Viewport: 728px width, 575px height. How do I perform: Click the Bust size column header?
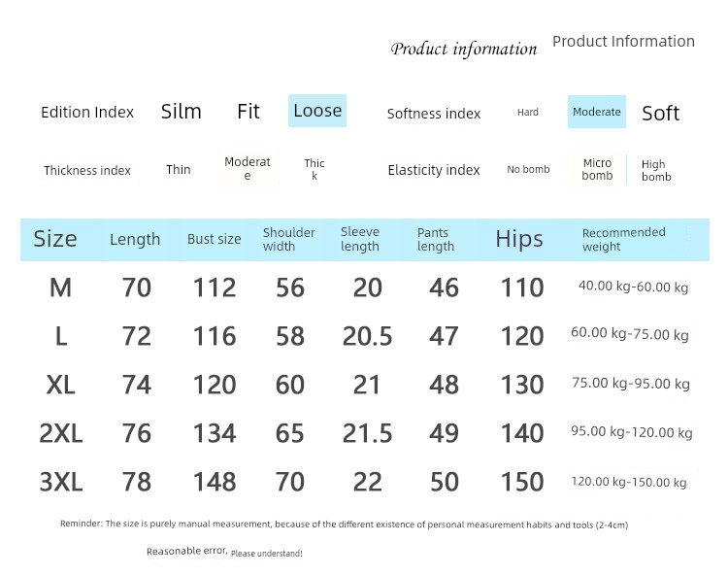215,239
